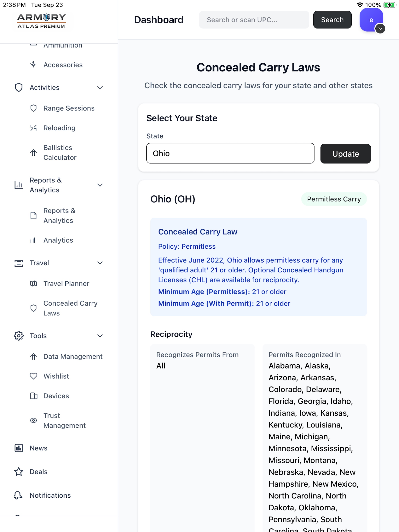
Task: Collapse the Tools section chevron
Action: pos(100,336)
